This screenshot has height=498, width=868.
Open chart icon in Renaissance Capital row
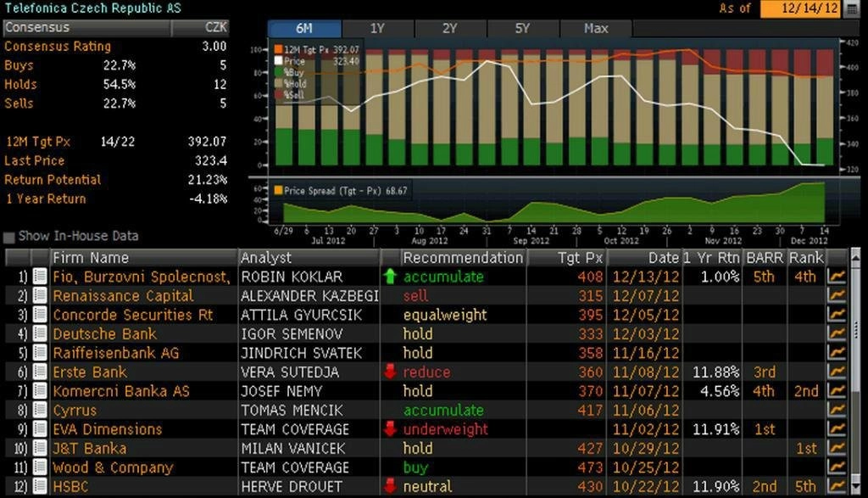837,295
